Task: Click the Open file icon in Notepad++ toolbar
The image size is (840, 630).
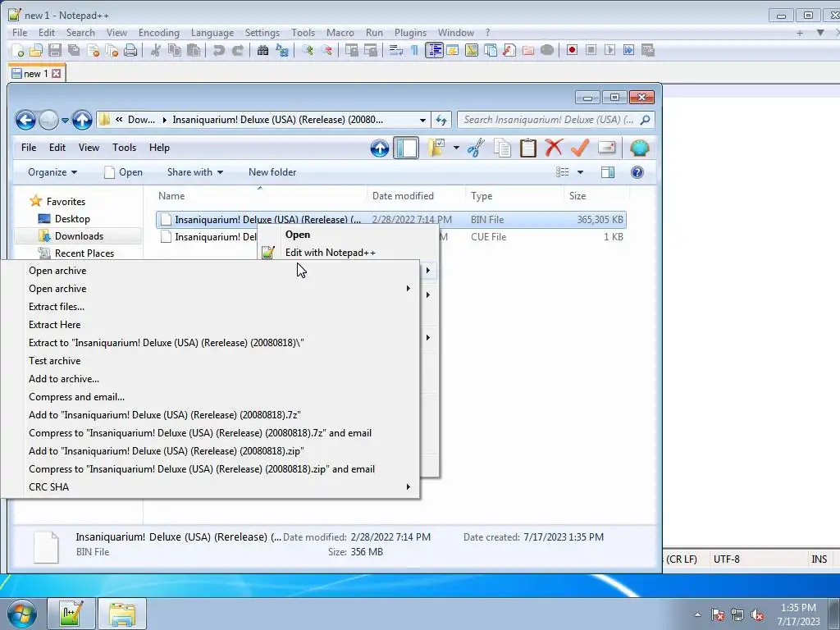Action: pyautogui.click(x=36, y=50)
